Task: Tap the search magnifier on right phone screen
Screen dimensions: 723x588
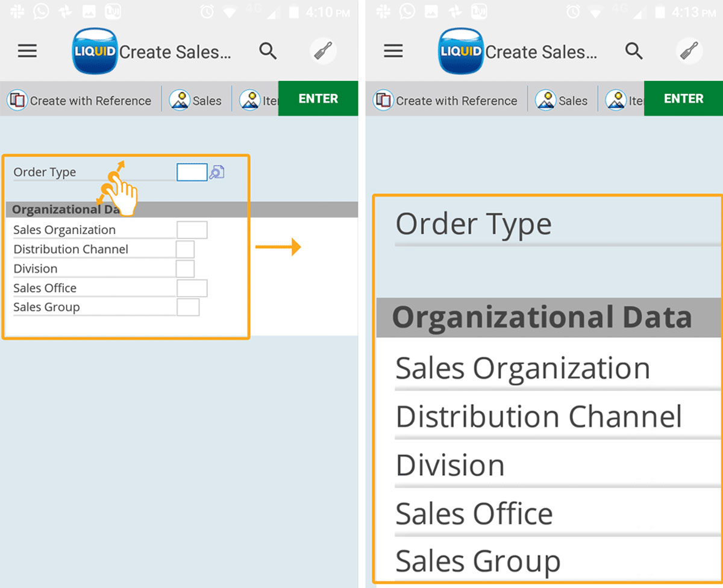Action: 634,52
